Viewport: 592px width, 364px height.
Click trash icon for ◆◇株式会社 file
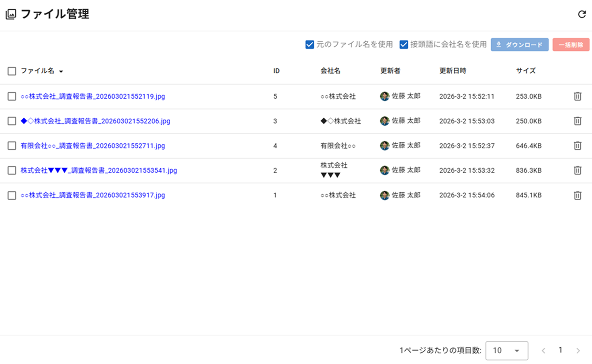point(577,121)
